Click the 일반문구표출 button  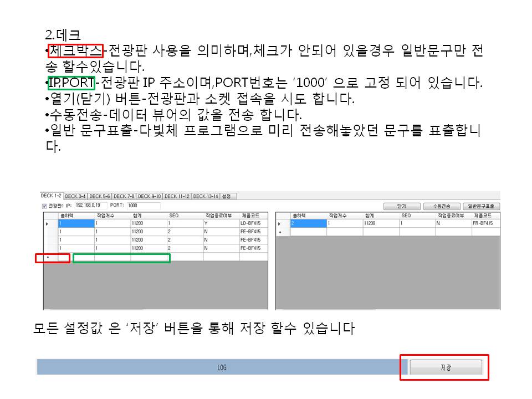point(481,206)
